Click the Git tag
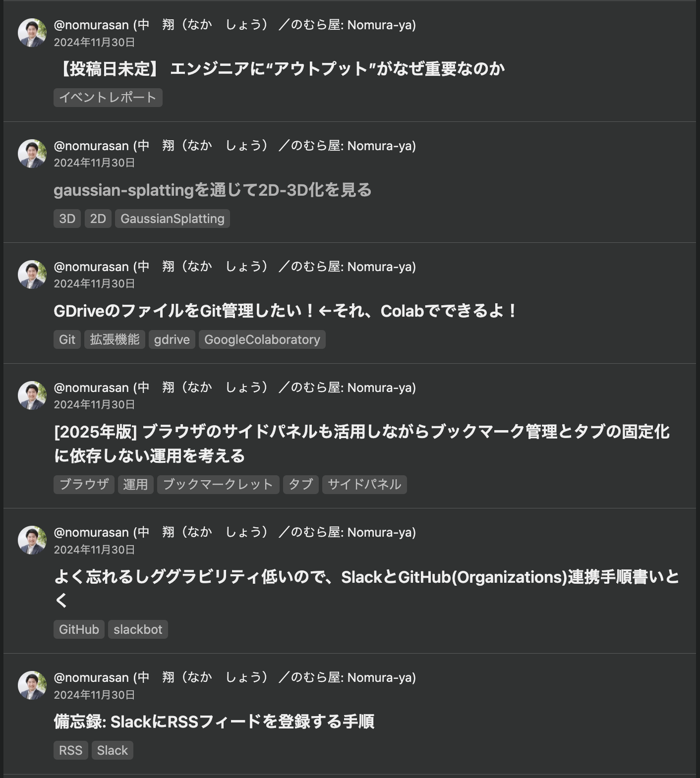700x778 pixels. (66, 339)
